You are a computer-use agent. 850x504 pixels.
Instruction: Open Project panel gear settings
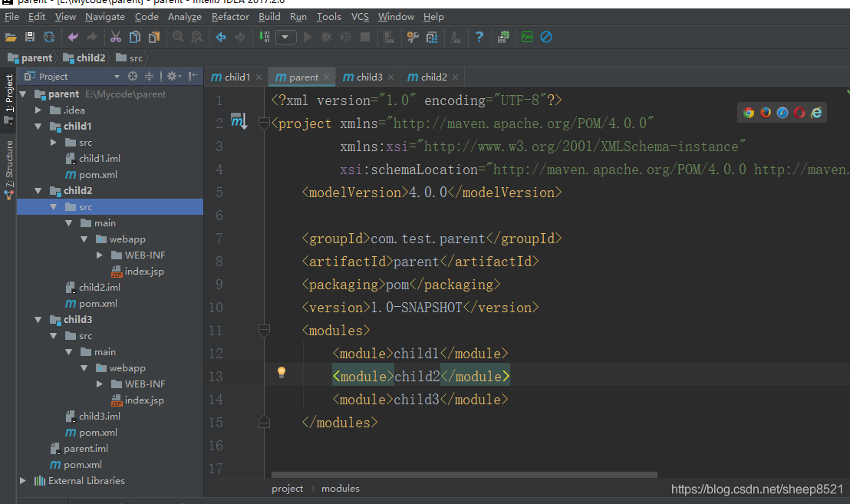click(173, 77)
